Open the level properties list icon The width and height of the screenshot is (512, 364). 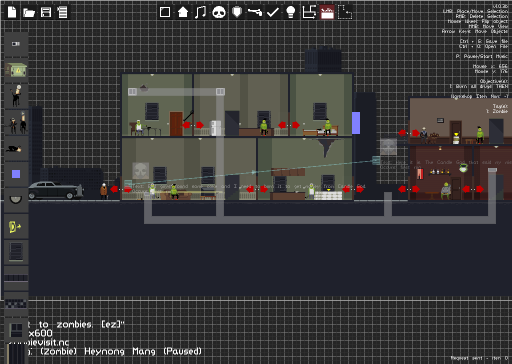[x=62, y=12]
